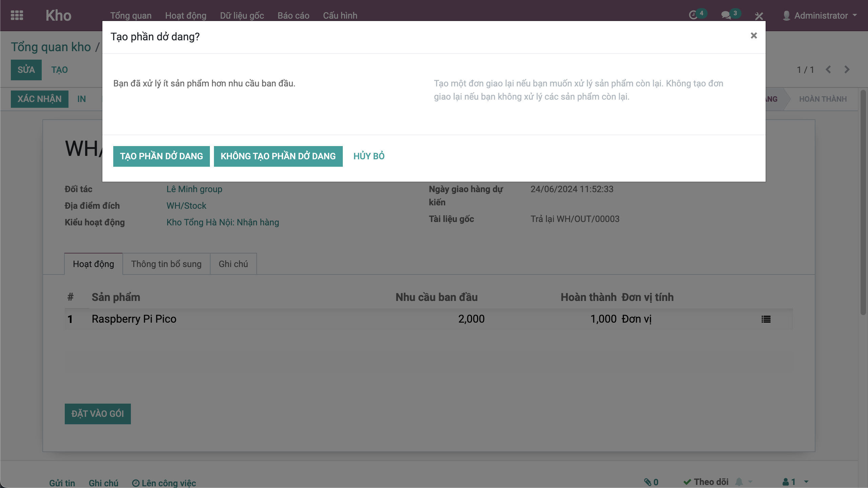The height and width of the screenshot is (488, 868).
Task: Open activities clock icon with badge 4
Action: [694, 15]
